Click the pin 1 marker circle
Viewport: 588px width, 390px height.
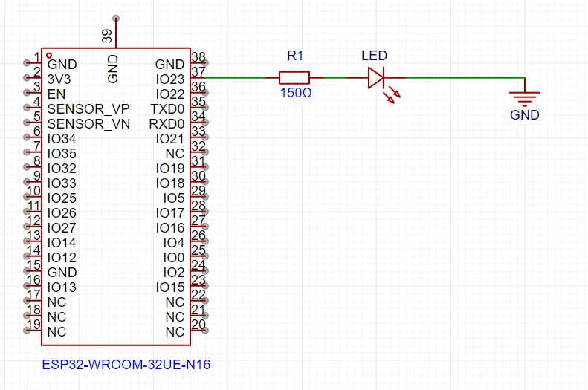click(x=49, y=56)
